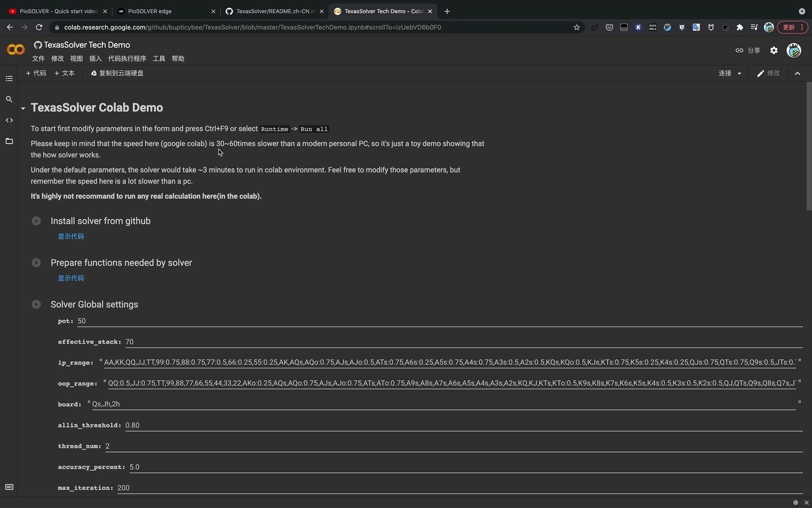812x508 pixels.
Task: Reload the current page
Action: tap(39, 27)
